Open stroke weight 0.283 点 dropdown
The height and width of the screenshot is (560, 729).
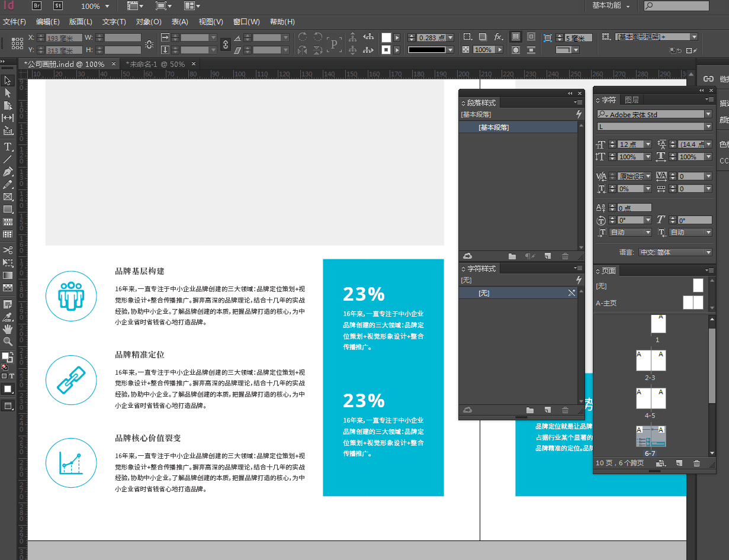[x=451, y=37]
